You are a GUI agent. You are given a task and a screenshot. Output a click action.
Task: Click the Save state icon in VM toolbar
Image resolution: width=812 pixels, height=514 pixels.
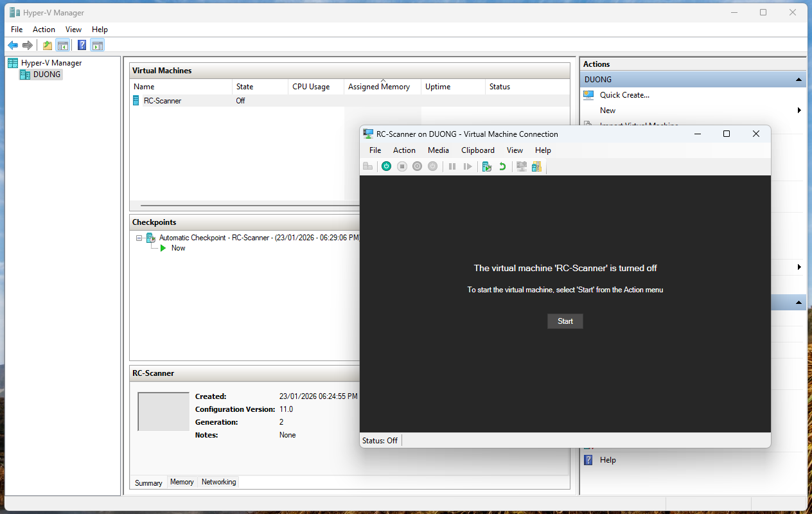[433, 166]
